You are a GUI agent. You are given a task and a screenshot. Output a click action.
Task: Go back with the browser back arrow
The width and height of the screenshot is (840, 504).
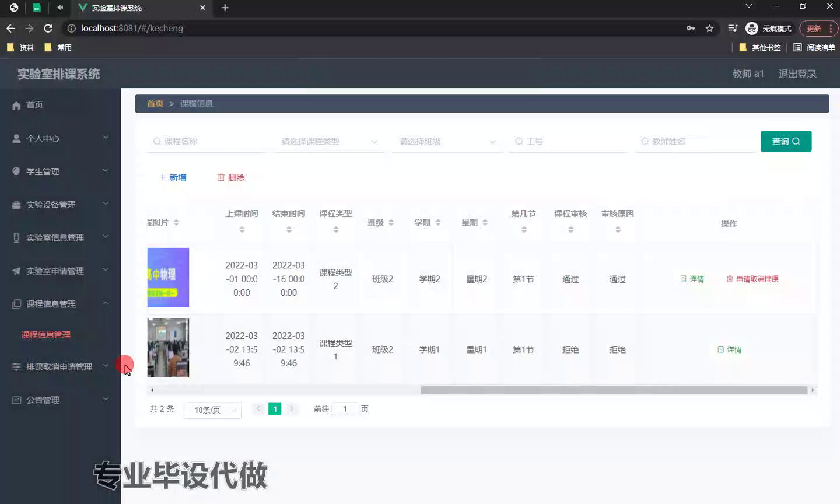[x=10, y=28]
